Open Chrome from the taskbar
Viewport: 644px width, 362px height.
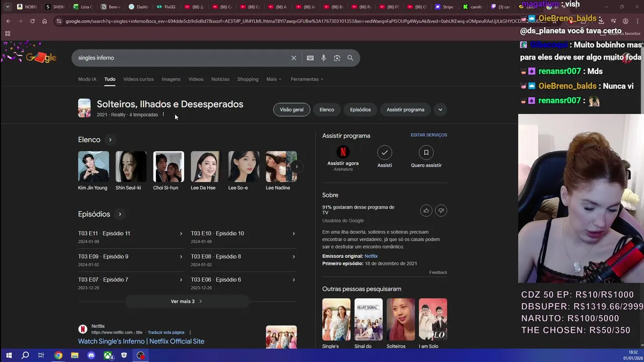pos(58,355)
